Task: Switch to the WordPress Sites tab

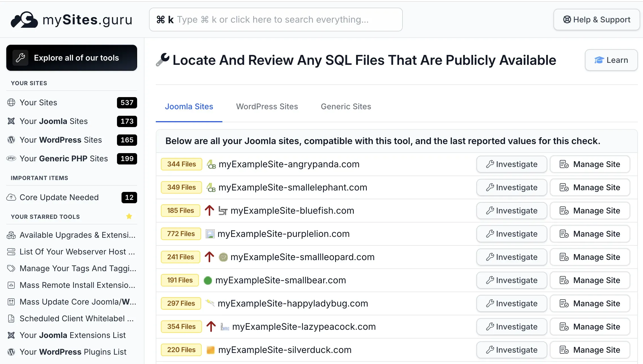Action: point(267,107)
